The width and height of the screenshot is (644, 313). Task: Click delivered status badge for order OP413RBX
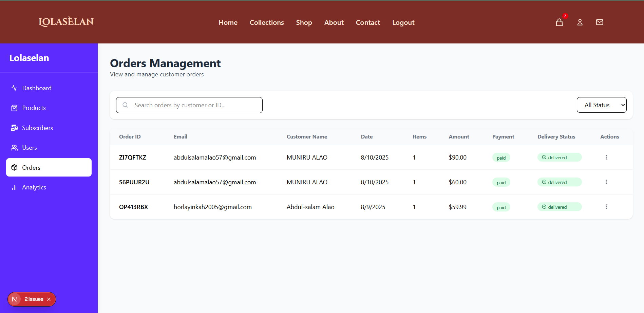coord(559,207)
